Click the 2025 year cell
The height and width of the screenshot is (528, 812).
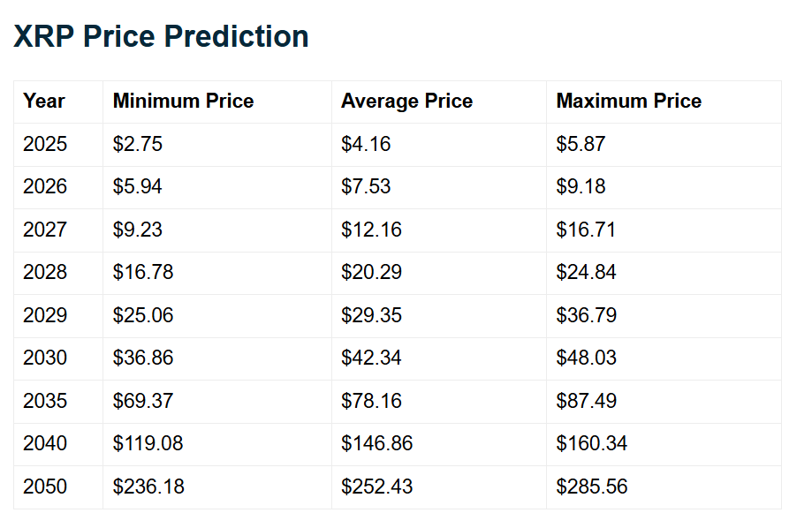(45, 144)
